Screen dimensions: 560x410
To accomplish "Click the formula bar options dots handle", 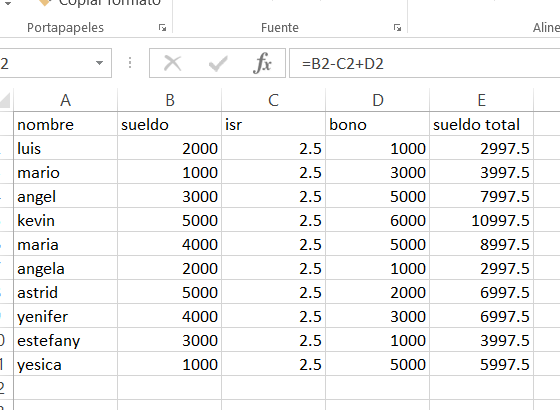I will [x=130, y=63].
